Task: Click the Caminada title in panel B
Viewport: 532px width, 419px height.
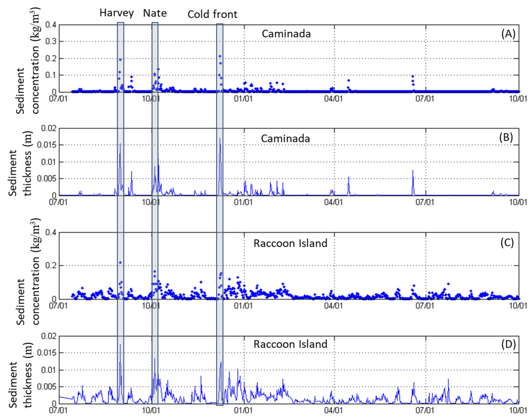Action: [285, 139]
